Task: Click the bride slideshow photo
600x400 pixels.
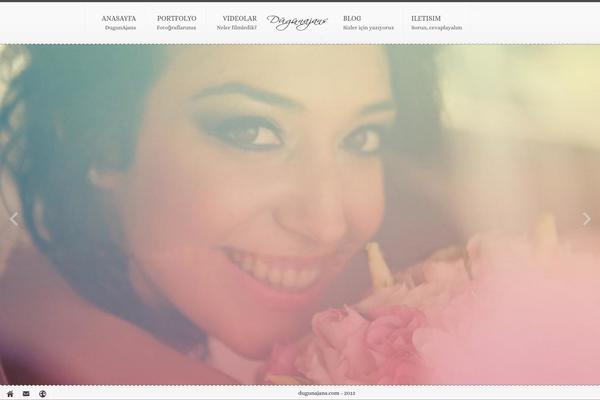Action: [300, 214]
